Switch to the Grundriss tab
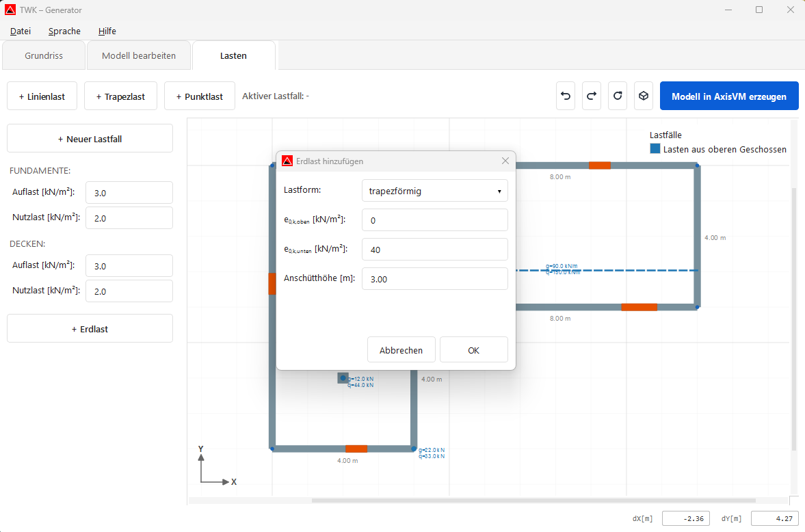 [x=44, y=55]
